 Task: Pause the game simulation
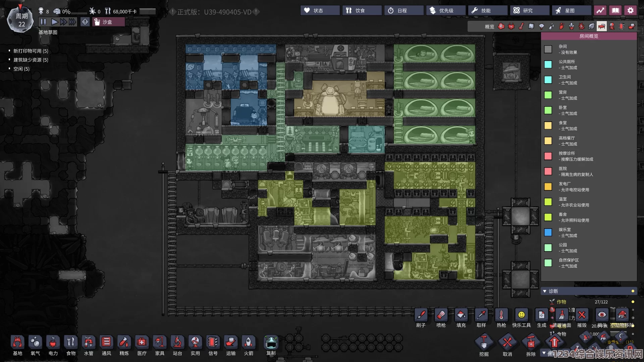click(43, 22)
